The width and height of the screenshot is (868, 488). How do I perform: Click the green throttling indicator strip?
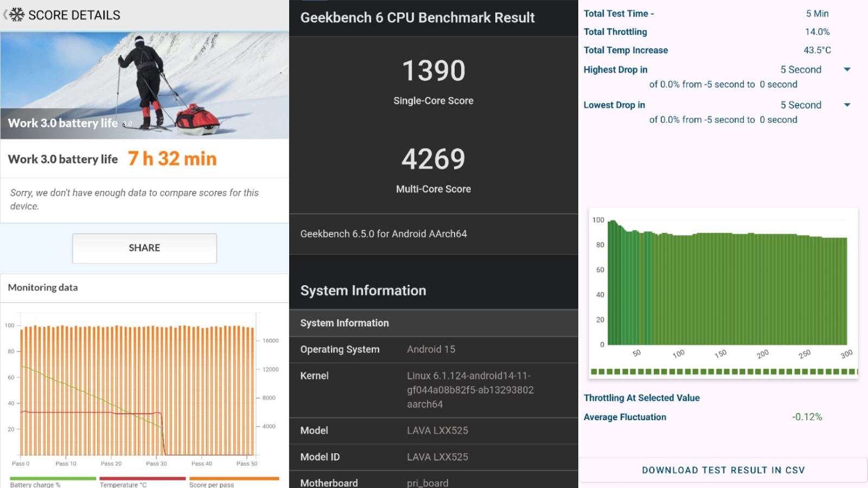pyautogui.click(x=723, y=371)
